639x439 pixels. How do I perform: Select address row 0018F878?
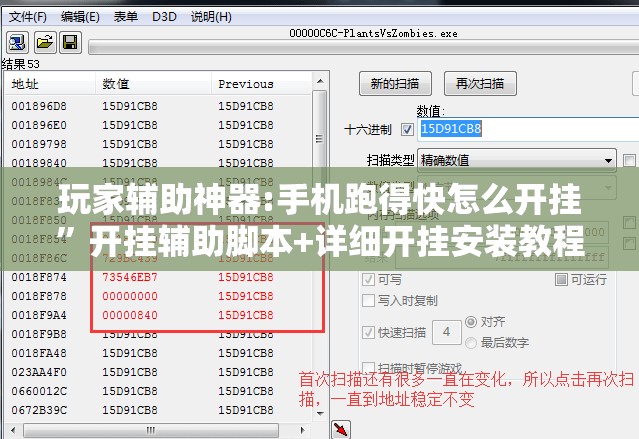[158, 296]
